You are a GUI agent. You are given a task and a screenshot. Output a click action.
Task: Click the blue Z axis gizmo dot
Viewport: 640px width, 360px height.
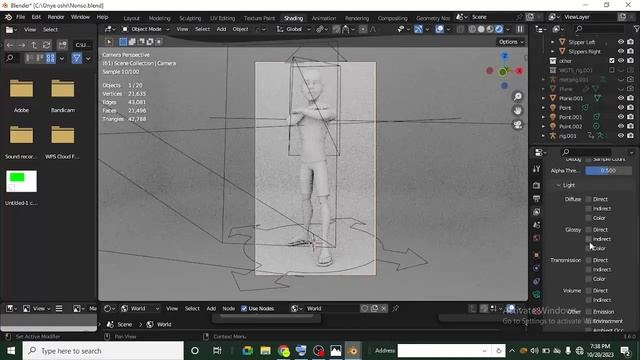click(x=505, y=56)
